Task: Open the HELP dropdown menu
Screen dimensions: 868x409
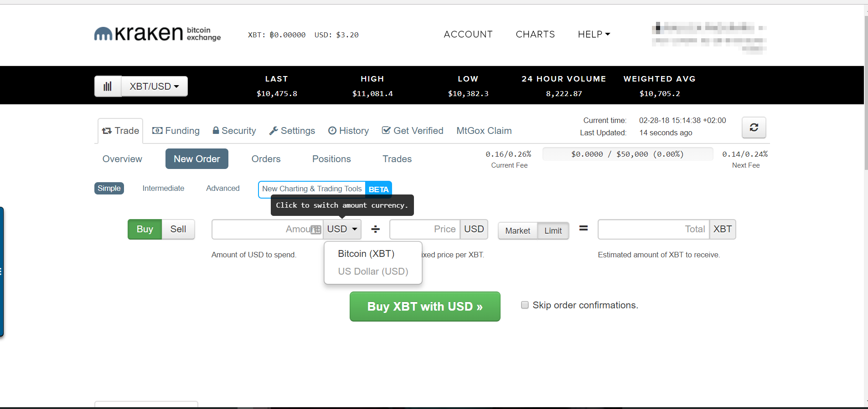Action: coord(594,34)
